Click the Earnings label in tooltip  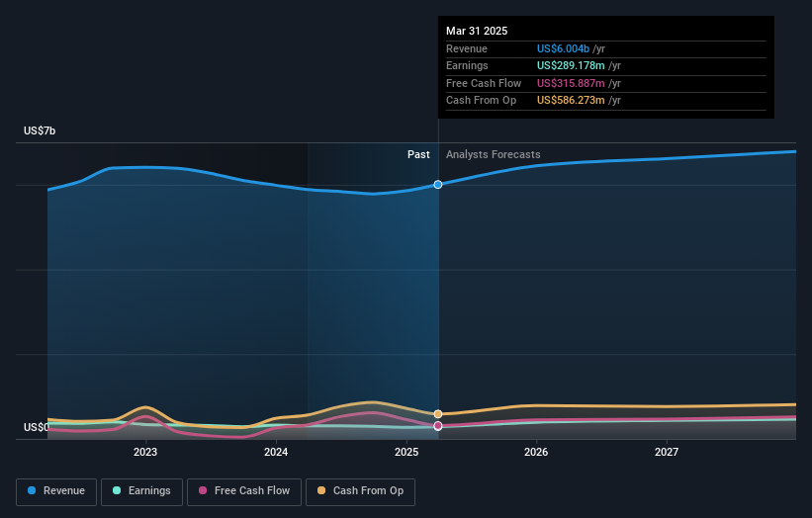tap(467, 65)
